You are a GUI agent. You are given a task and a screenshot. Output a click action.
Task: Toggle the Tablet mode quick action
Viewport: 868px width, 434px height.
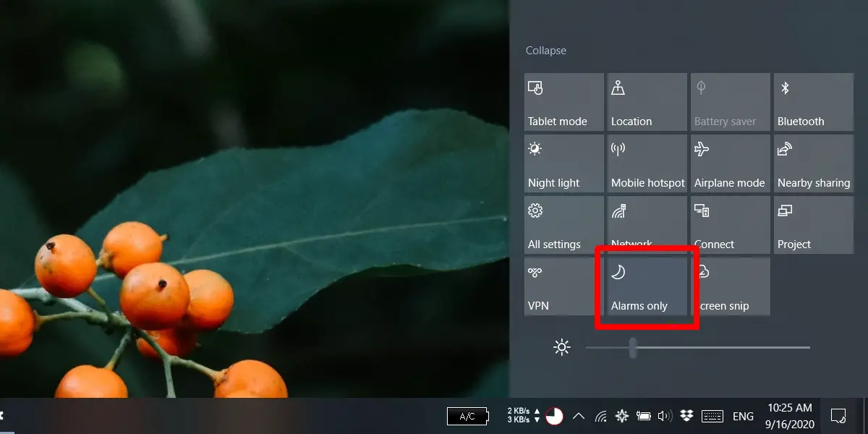coord(563,102)
